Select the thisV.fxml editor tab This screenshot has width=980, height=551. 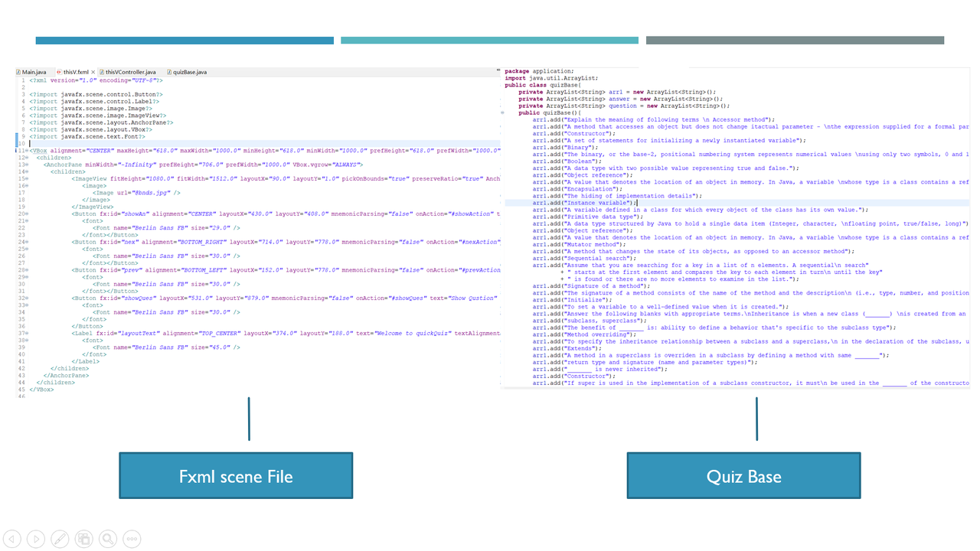[x=74, y=72]
